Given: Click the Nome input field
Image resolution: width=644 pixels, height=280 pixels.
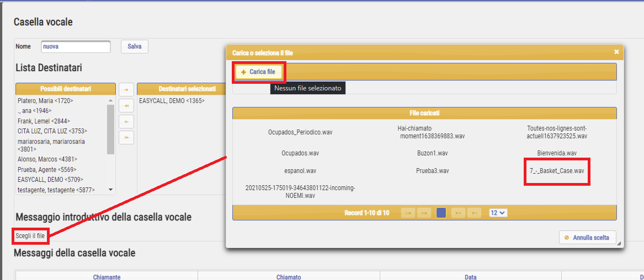Looking at the screenshot, I should tap(76, 46).
